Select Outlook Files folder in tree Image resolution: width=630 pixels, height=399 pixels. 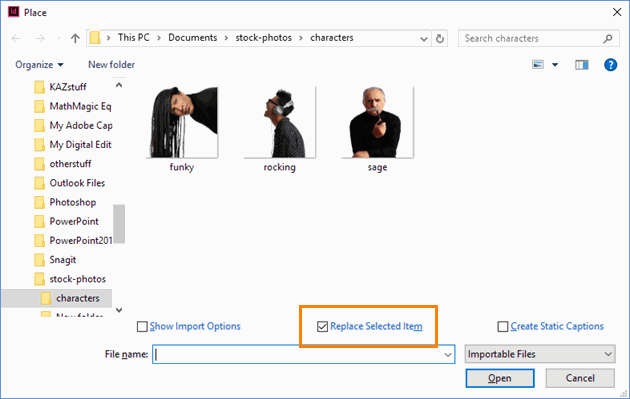(x=70, y=183)
